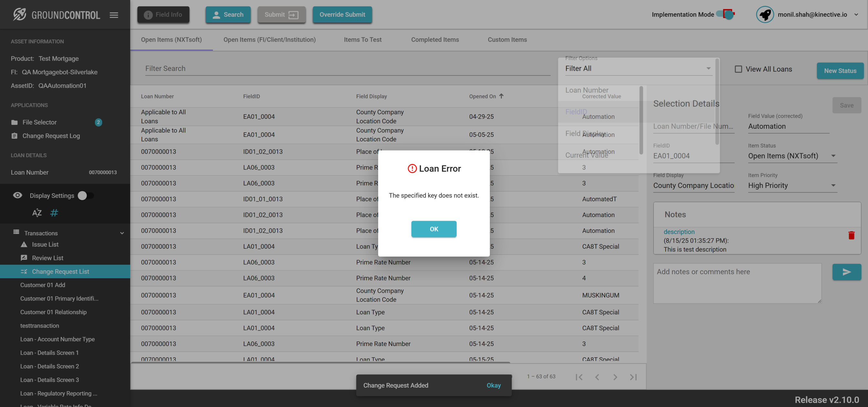The width and height of the screenshot is (868, 407).
Task: Open Issue List in sidebar
Action: tap(45, 244)
